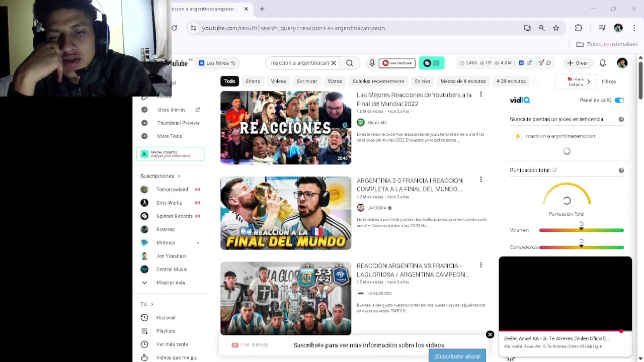
Task: Select the 4-20 minutos chip
Action: point(511,81)
